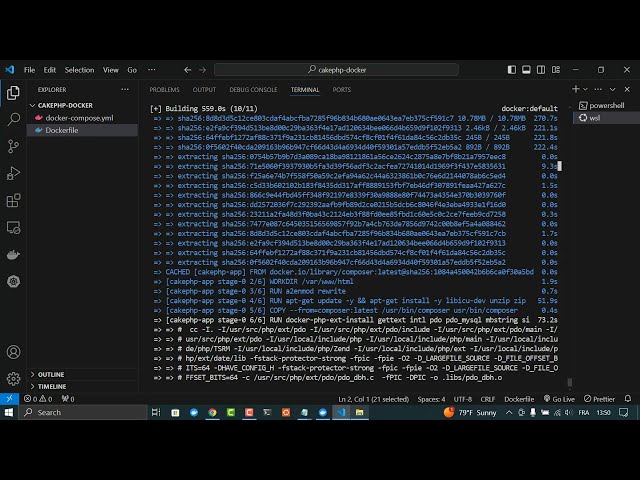640x480 pixels.
Task: Change indentation via Spaces: 4
Action: 431,399
